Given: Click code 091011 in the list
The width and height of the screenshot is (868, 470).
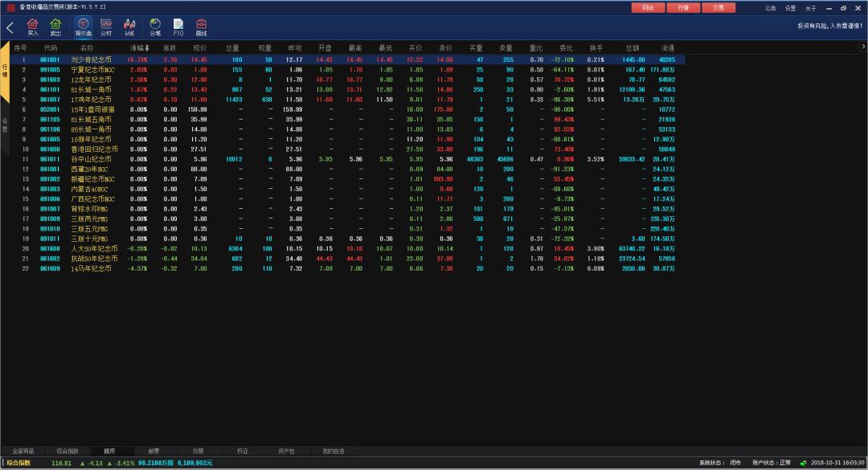Looking at the screenshot, I should [50, 239].
